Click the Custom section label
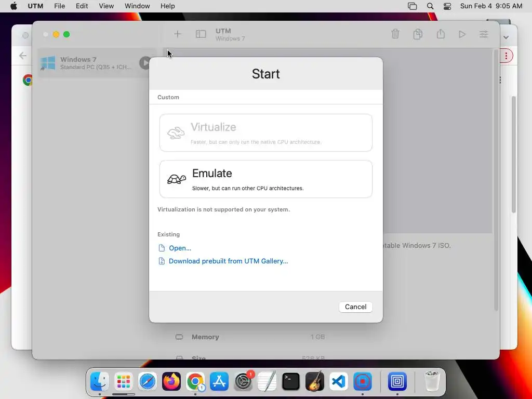This screenshot has width=532, height=399. [x=168, y=97]
